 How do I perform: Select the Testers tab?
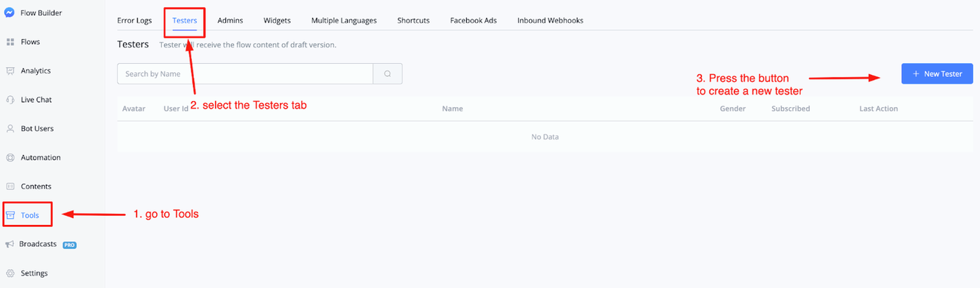click(x=185, y=20)
